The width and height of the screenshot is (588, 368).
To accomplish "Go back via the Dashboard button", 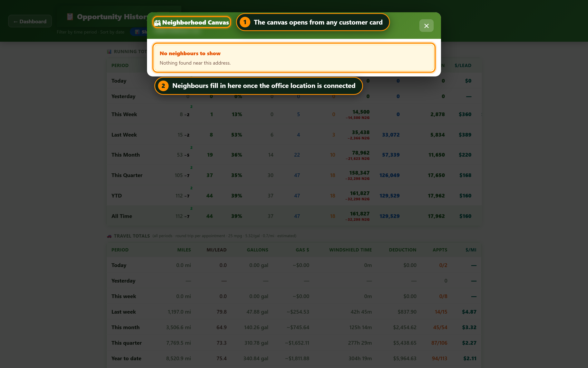I will (x=30, y=21).
